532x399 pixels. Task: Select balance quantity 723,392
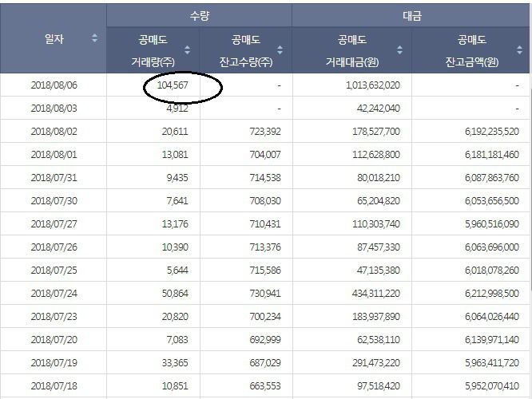pos(265,131)
